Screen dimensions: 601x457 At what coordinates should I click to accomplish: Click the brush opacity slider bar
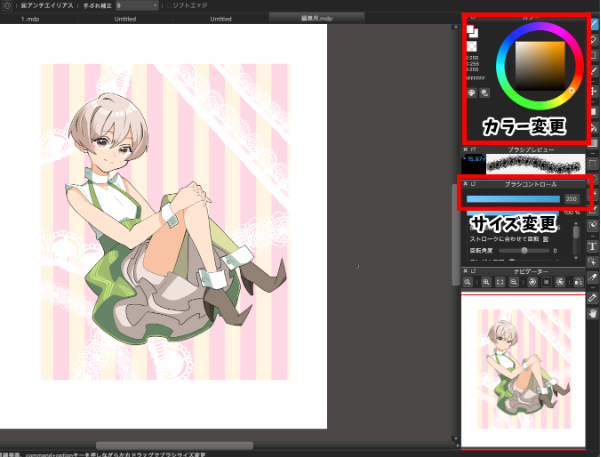pos(513,212)
